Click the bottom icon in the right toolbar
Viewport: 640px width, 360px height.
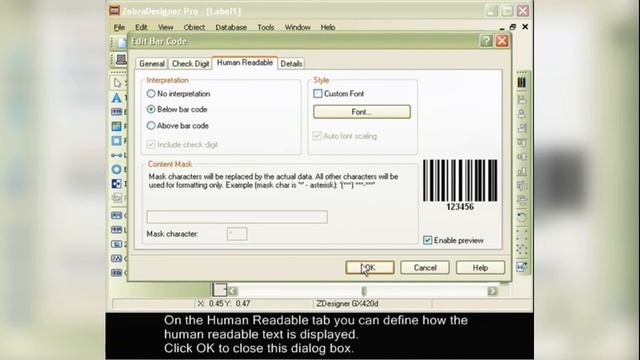click(522, 267)
